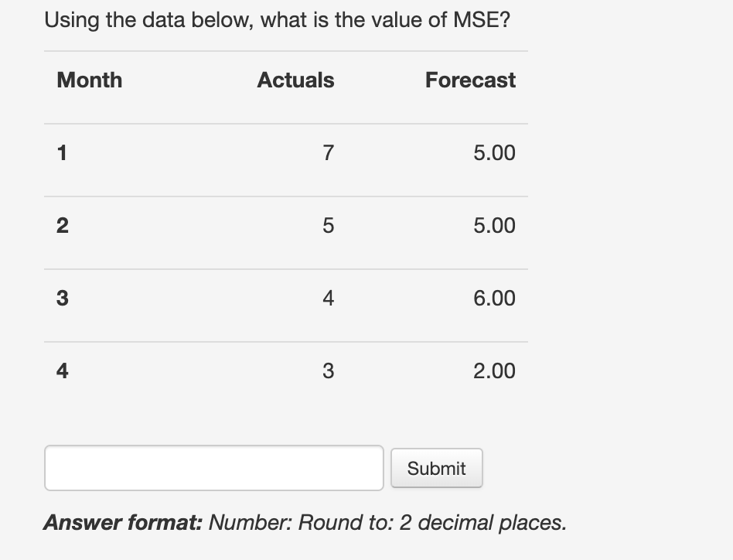Click the actual value 7

327,152
